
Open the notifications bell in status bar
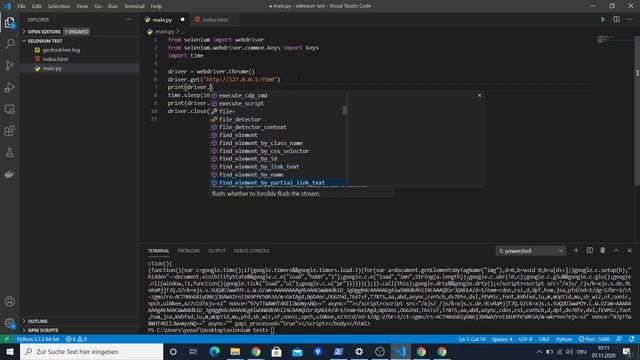tap(631, 339)
